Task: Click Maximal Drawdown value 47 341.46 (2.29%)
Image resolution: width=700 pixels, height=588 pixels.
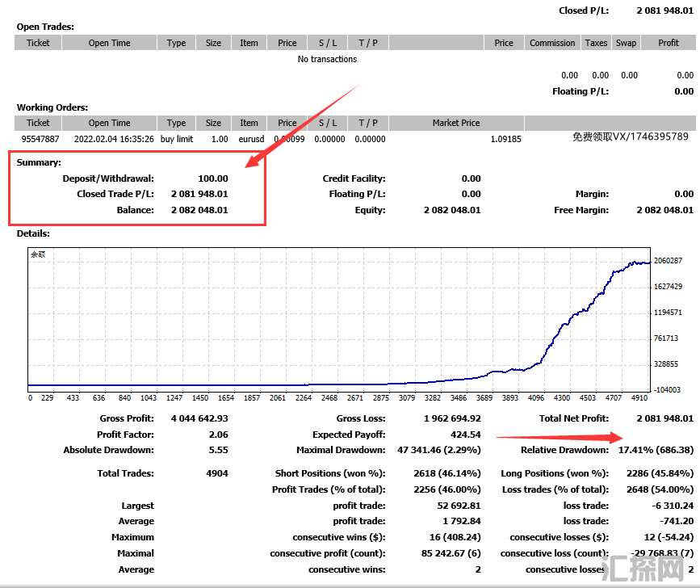Action: [439, 450]
